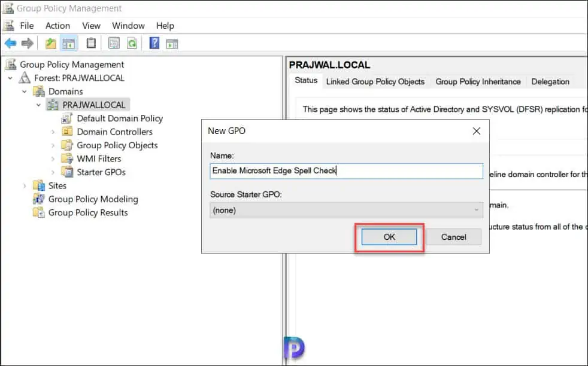Click the GPO Name input field

pyautogui.click(x=346, y=171)
